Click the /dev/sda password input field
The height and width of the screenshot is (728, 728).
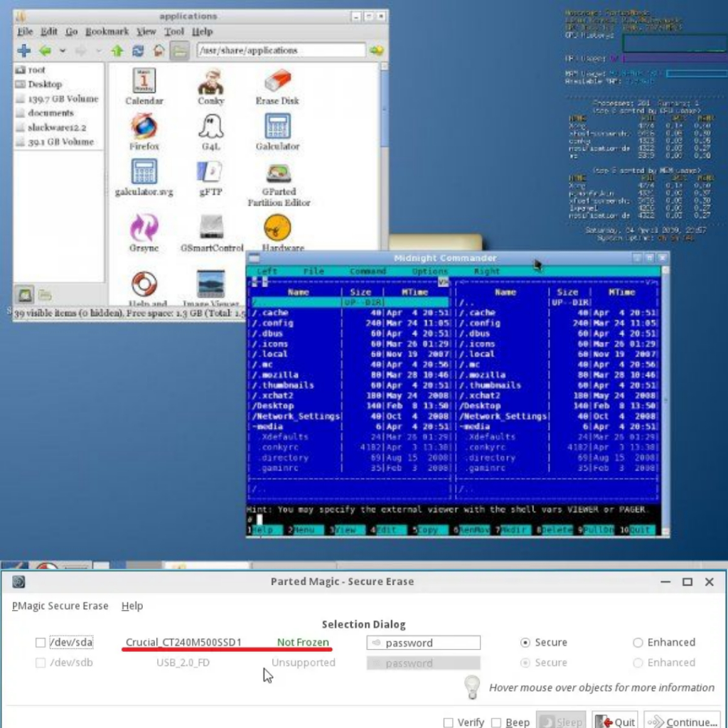point(423,643)
